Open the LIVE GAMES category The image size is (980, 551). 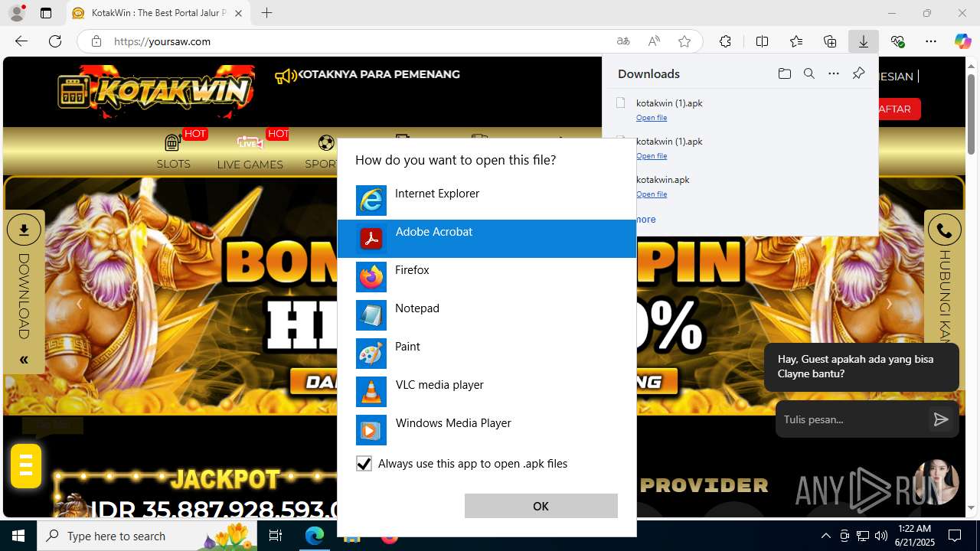coord(250,151)
